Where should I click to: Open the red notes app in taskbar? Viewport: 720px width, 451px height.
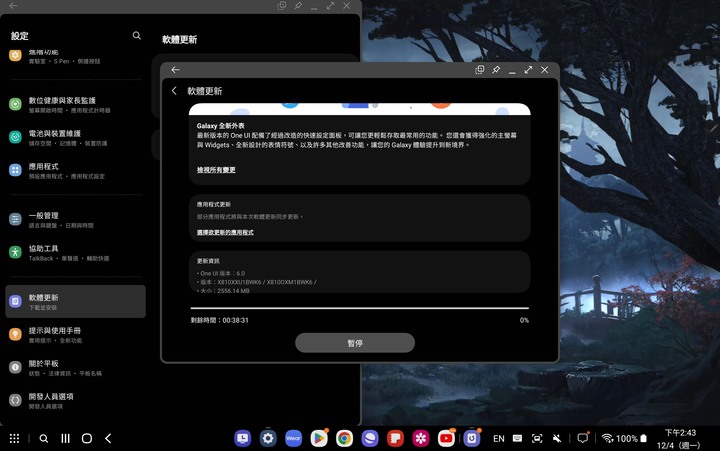point(395,439)
